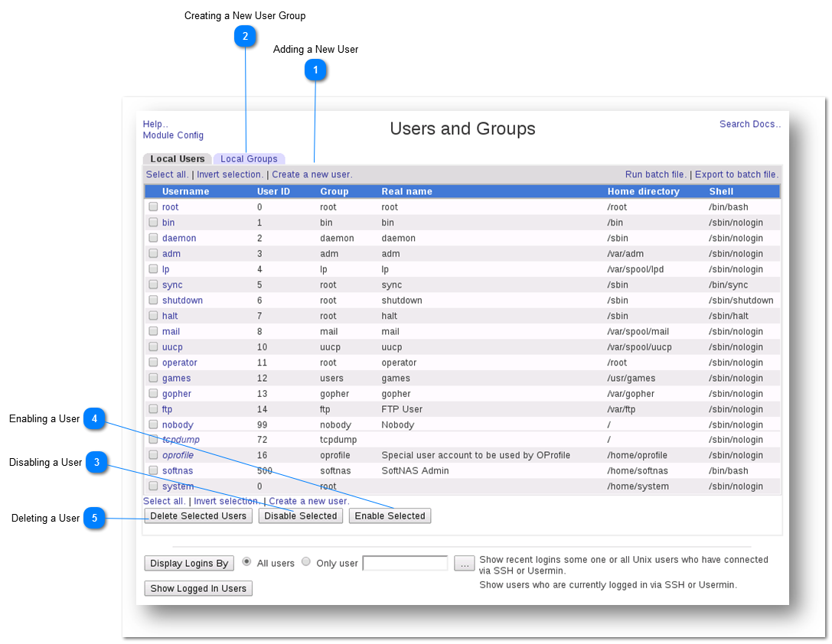The height and width of the screenshot is (644, 832).
Task: Open the Module Config link
Action: [x=173, y=135]
